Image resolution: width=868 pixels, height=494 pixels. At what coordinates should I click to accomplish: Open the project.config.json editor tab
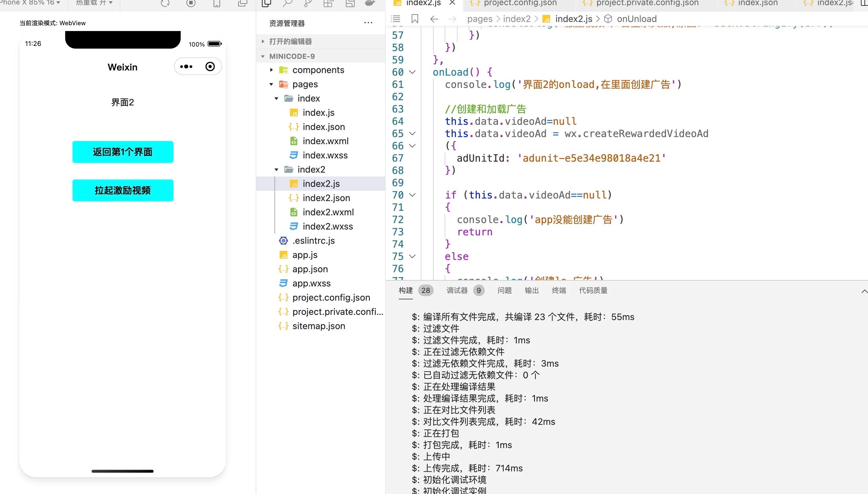[519, 3]
